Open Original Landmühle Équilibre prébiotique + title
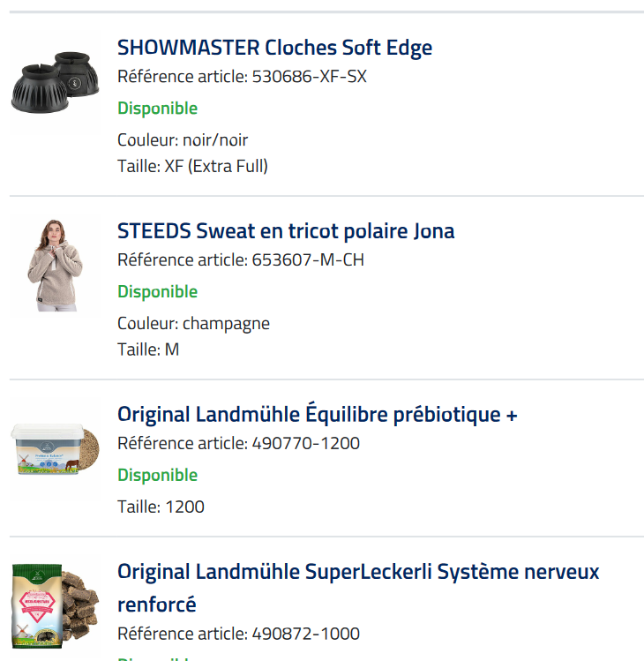Screen dimensions: 644x661 pos(317,415)
